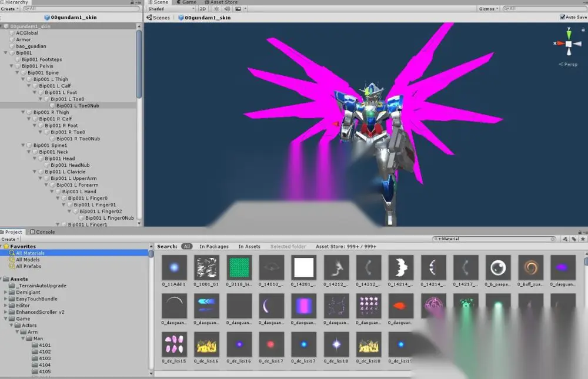588x379 pixels.
Task: Click the save search star icon
Action: click(583, 239)
